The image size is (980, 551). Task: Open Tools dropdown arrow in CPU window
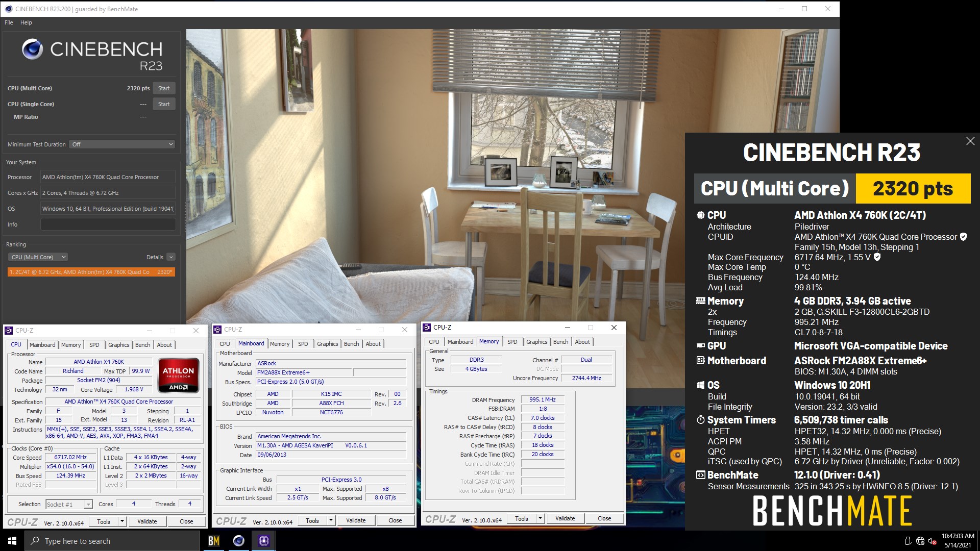click(122, 521)
